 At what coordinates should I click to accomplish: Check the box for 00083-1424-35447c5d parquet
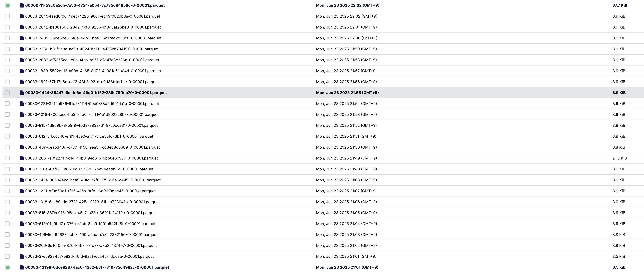[x=8, y=93]
